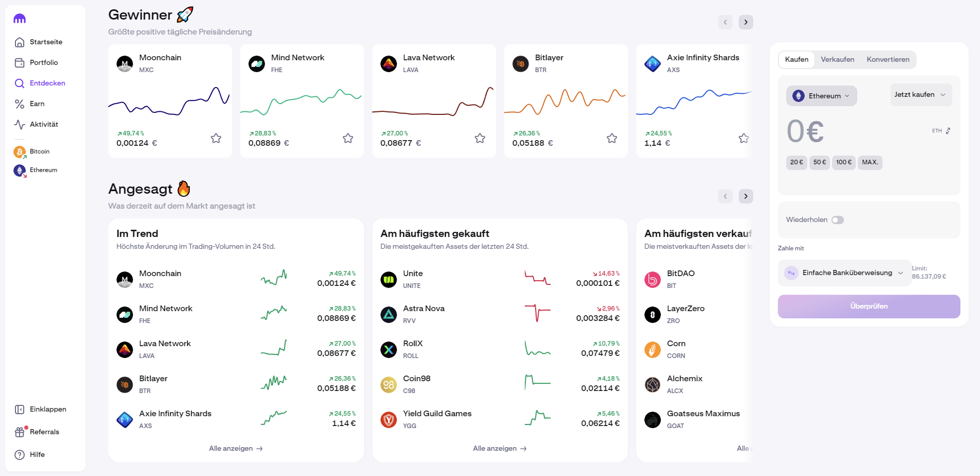Image resolution: width=980 pixels, height=476 pixels.
Task: Enable the Wiederholen toggle
Action: 837,220
